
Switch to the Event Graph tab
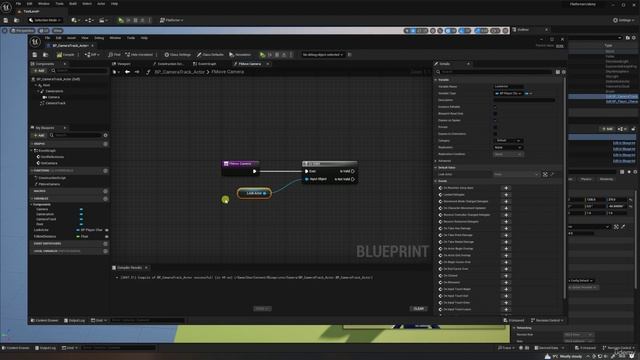coord(205,64)
